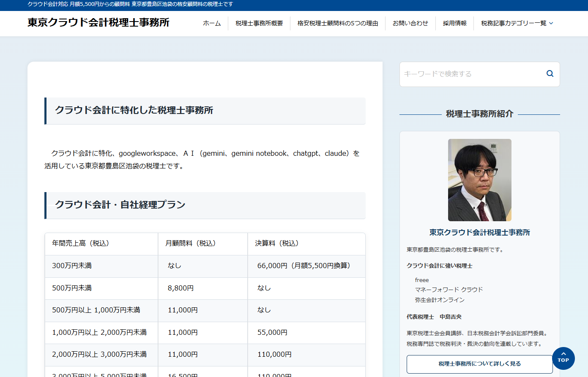Click クラウド会計に強い税理士 sidebar label
The image size is (588, 377).
coord(440,266)
